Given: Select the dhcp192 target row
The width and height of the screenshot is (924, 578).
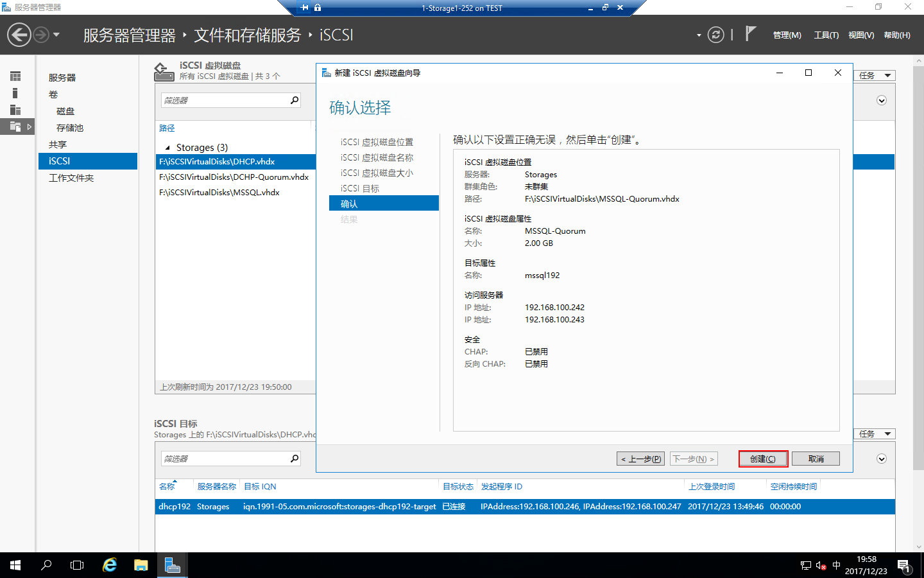Looking at the screenshot, I should [525, 507].
